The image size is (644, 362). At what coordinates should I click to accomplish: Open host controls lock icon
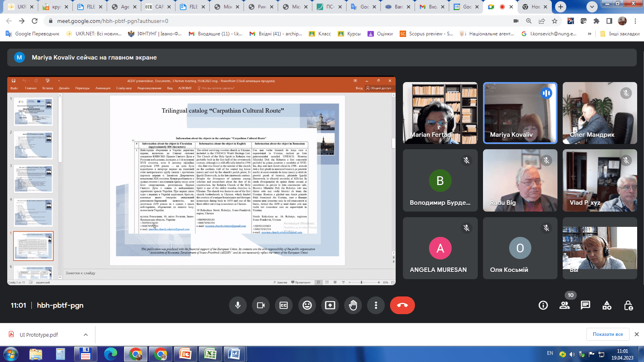[x=628, y=305]
